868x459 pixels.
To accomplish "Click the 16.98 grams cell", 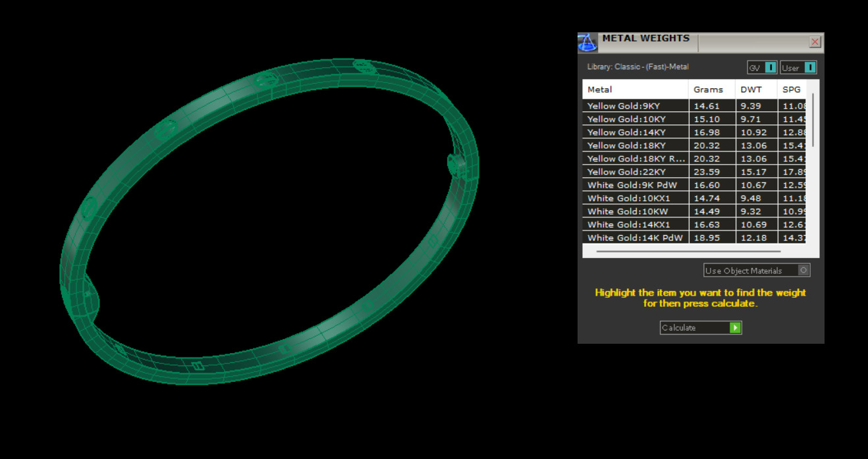I will pos(712,132).
